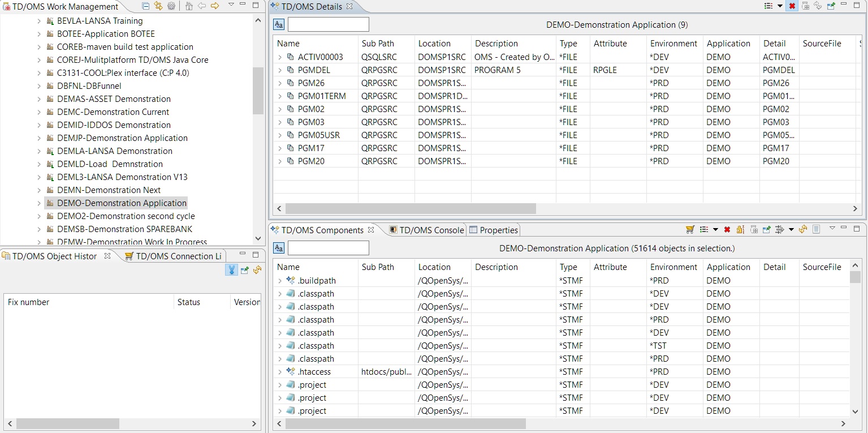Click the shopping cart icon in Components toolbar

pyautogui.click(x=690, y=229)
